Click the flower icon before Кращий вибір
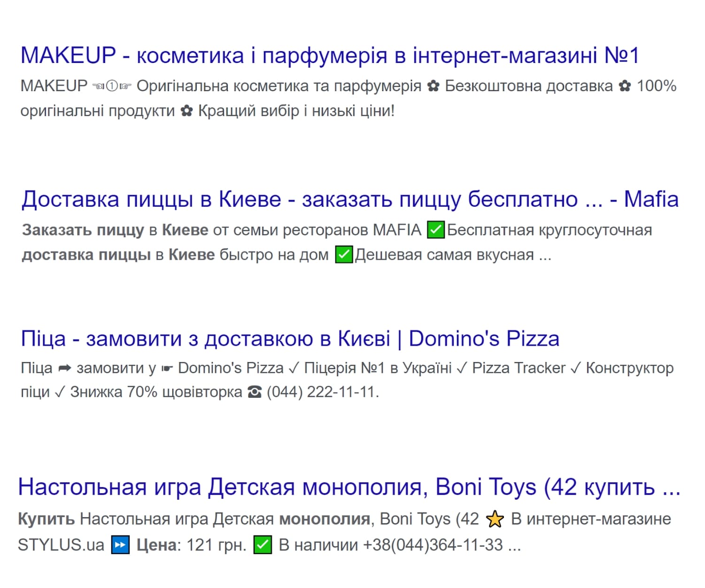Viewport: 705px width, 588px height. pyautogui.click(x=186, y=111)
